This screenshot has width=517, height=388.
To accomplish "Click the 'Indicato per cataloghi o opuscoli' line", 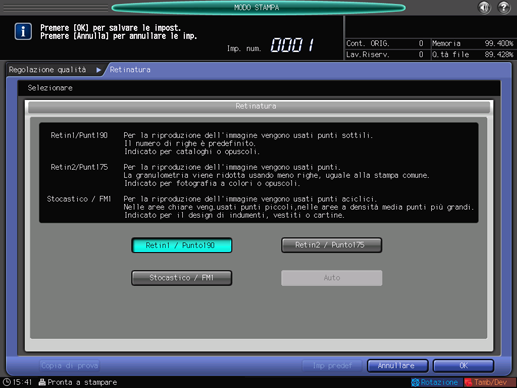I will (192, 152).
